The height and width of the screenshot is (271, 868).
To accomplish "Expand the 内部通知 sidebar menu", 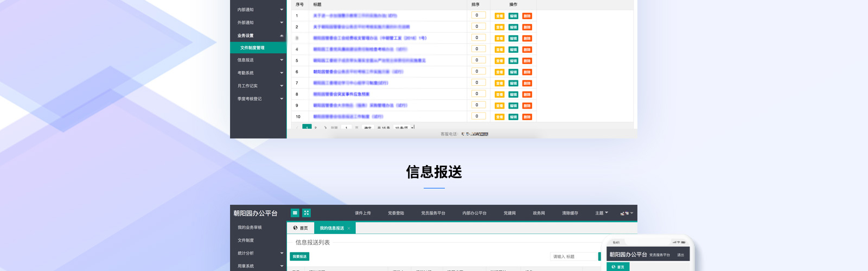I will point(282,10).
